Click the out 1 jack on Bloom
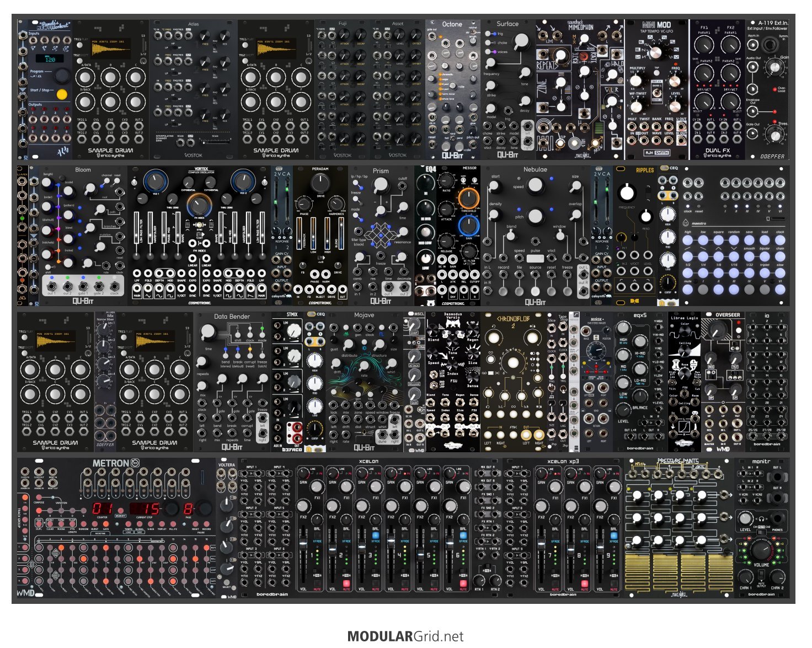The image size is (812, 648). click(x=51, y=286)
